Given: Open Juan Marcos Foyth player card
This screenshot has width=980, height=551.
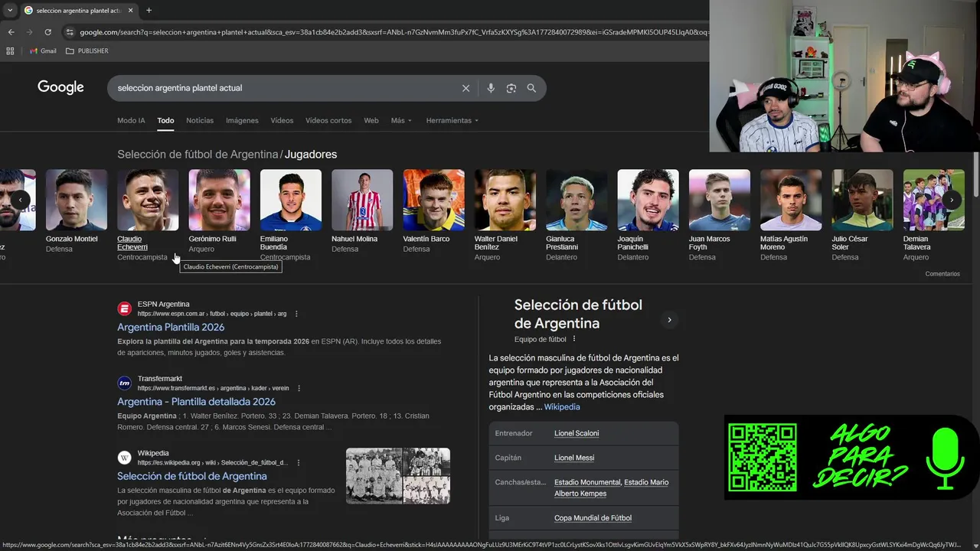Looking at the screenshot, I should click(720, 215).
